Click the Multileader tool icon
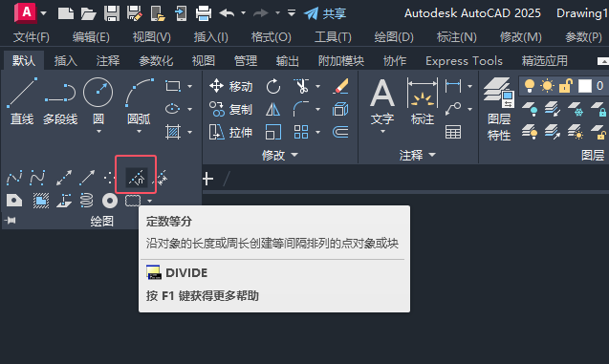 [x=453, y=109]
